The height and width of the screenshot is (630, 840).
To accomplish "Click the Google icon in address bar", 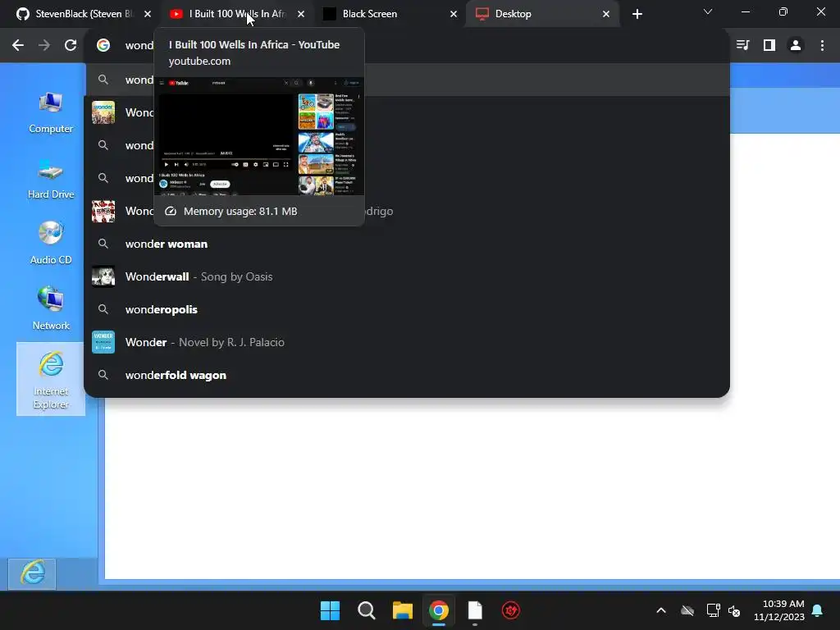I will pos(103,45).
